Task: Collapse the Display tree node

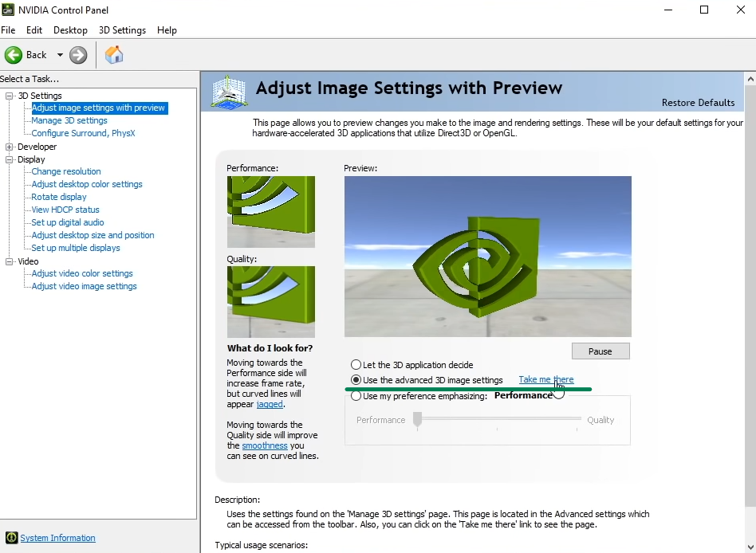Action: 9,159
